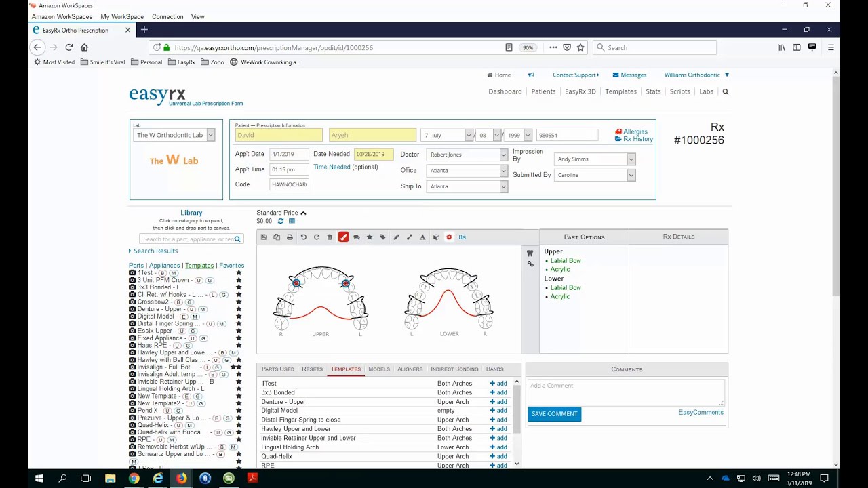Click the 3D cube icon

(x=436, y=237)
